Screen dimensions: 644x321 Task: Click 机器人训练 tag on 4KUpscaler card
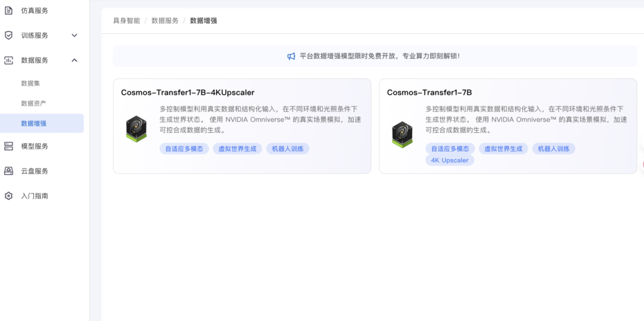287,149
